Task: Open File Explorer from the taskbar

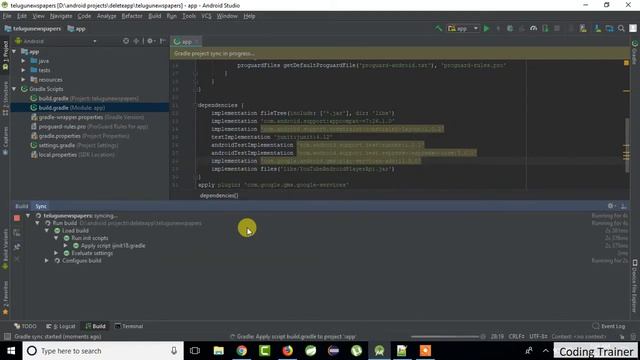Action: tap(219, 351)
